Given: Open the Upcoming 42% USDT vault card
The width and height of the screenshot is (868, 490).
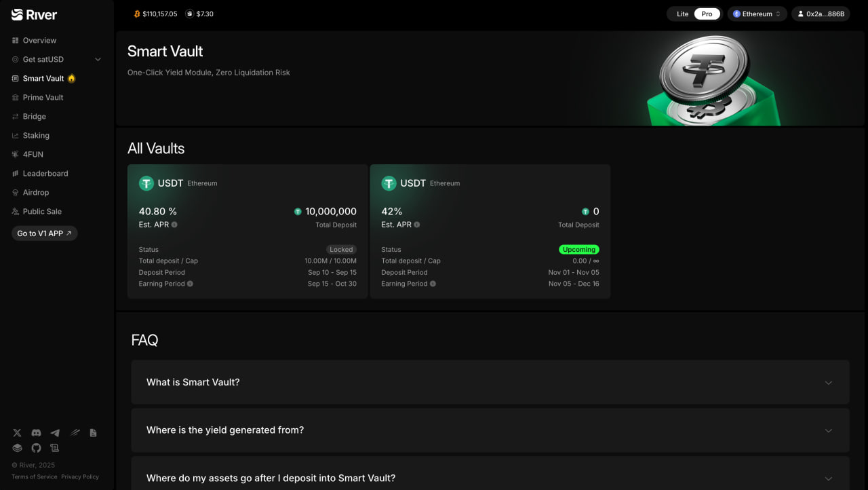Looking at the screenshot, I should tap(490, 231).
